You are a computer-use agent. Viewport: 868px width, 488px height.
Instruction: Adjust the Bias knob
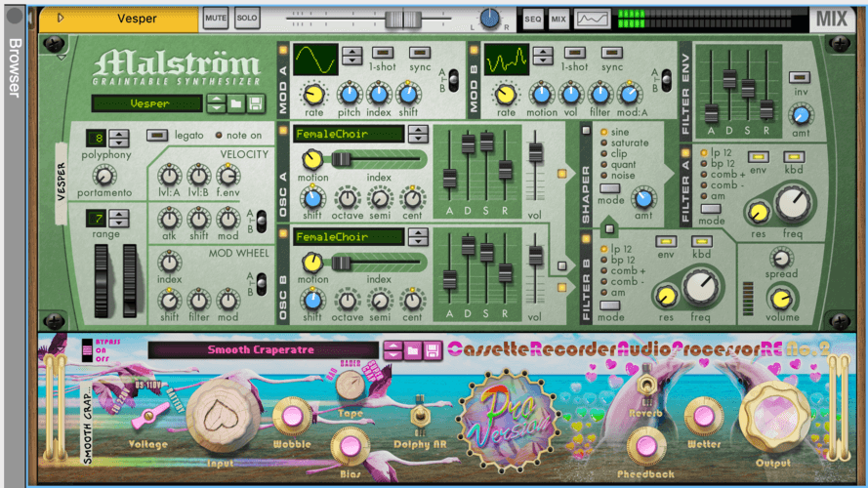(x=350, y=446)
